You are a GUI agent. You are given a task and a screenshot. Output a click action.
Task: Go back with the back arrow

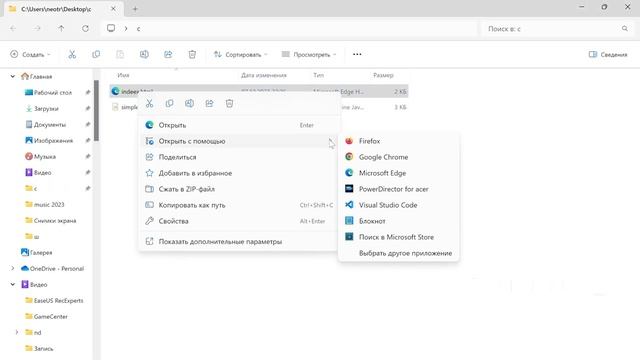[13, 29]
